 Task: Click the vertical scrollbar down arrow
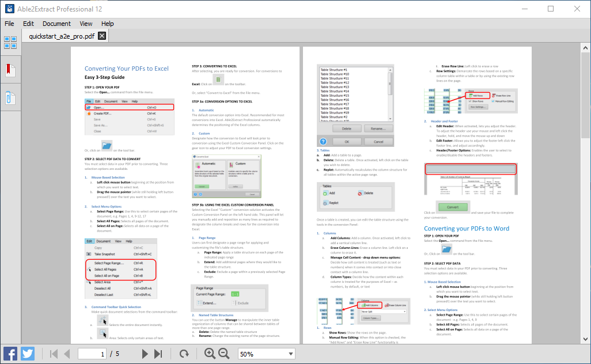point(585,339)
